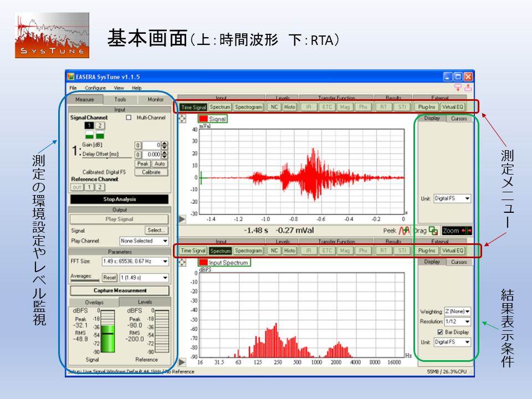This screenshot has width=532, height=399.
Task: Open the File menu
Action: click(x=73, y=88)
